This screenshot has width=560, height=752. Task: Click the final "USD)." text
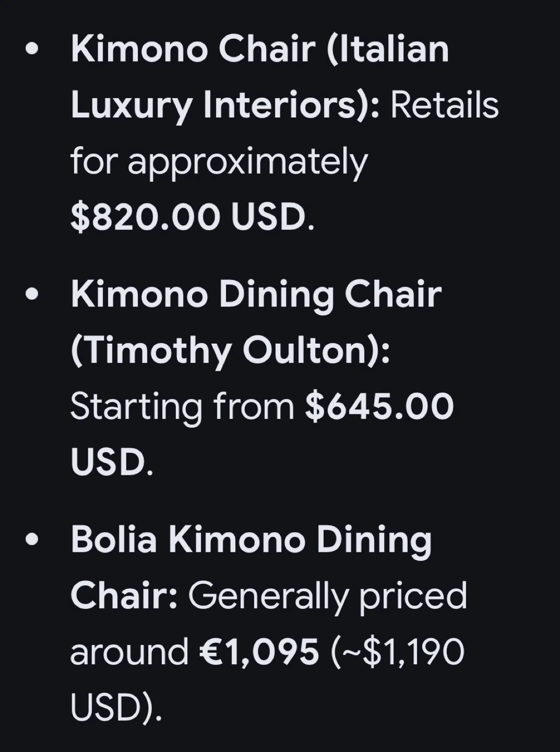pos(116,707)
